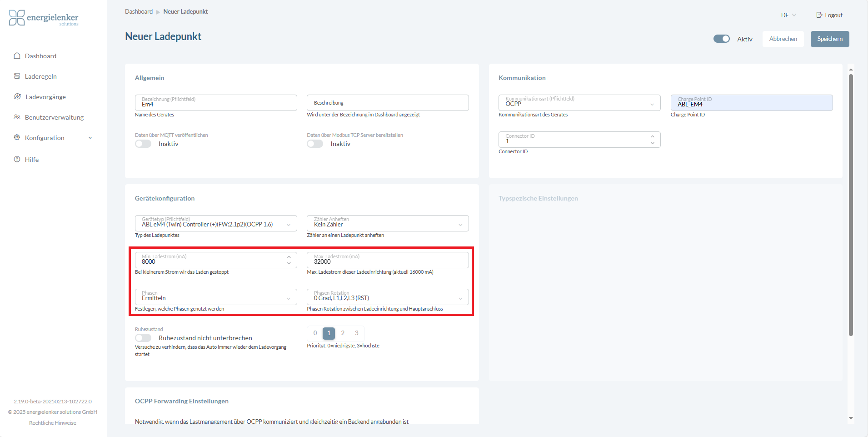Click the Hilfe question mark icon

17,160
